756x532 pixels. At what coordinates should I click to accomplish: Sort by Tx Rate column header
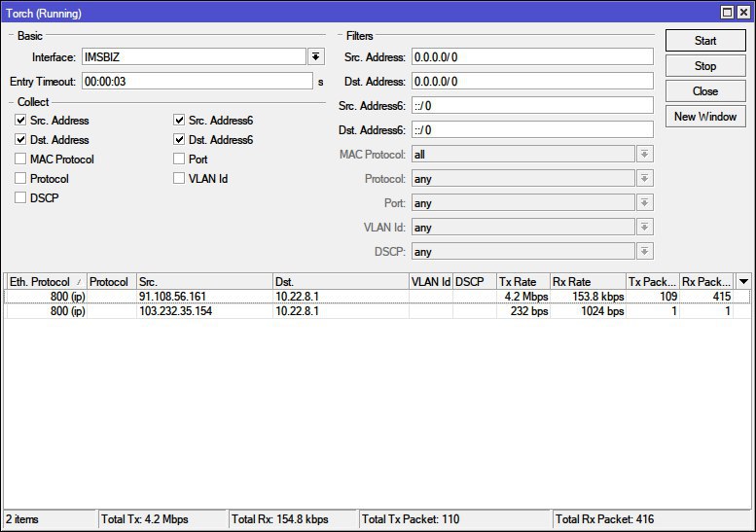click(522, 282)
